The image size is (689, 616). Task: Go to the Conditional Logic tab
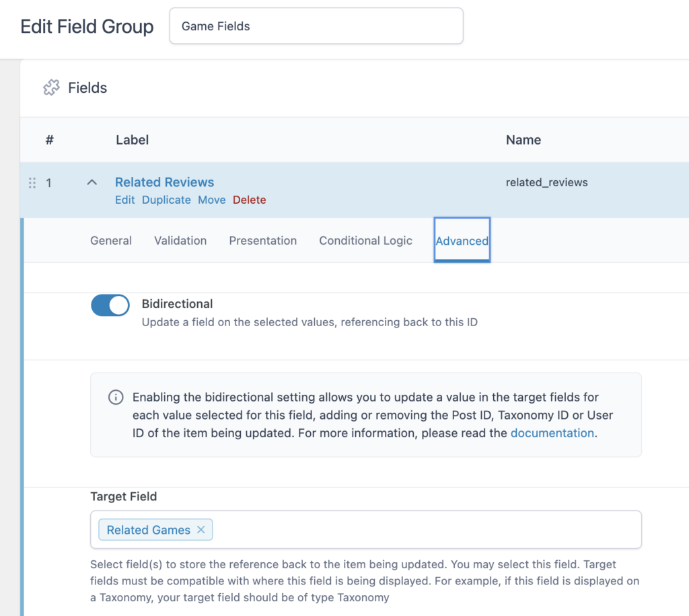pyautogui.click(x=365, y=241)
